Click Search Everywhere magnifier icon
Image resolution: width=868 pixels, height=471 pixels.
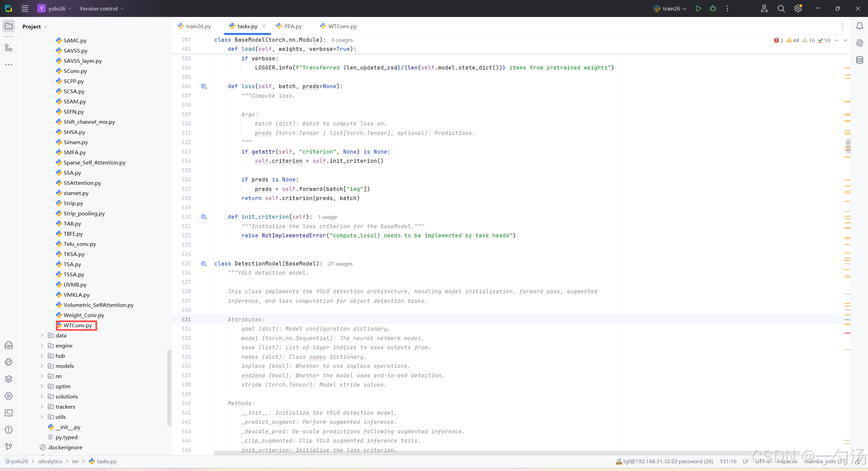(x=781, y=8)
